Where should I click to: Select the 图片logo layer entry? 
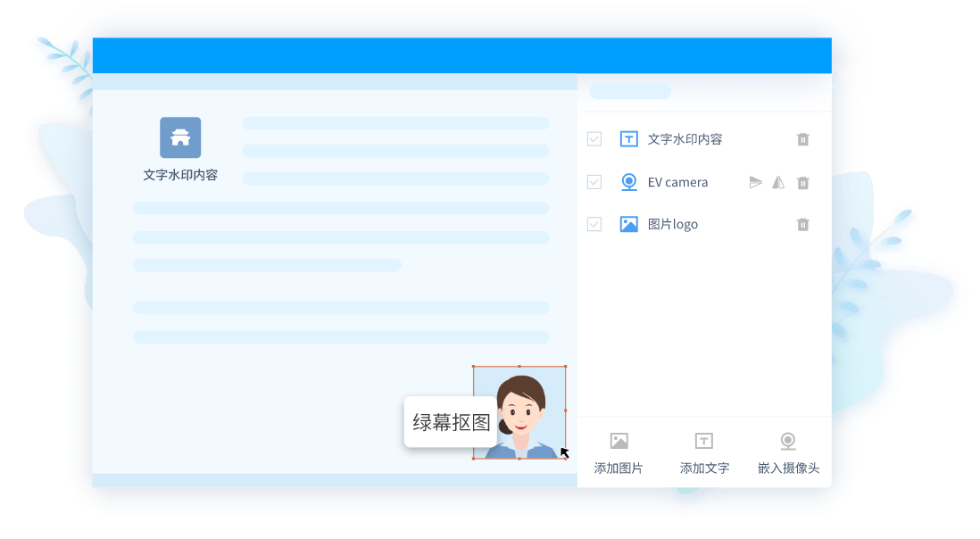[672, 224]
